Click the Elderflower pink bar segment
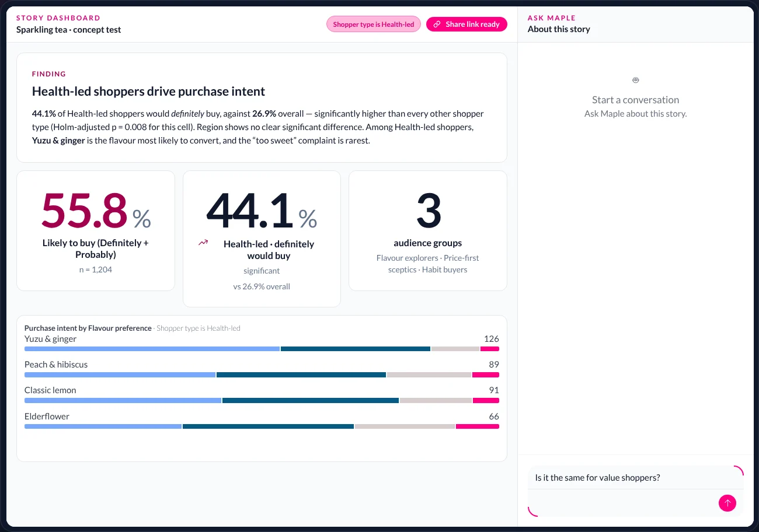This screenshot has width=759, height=532. pos(478,426)
